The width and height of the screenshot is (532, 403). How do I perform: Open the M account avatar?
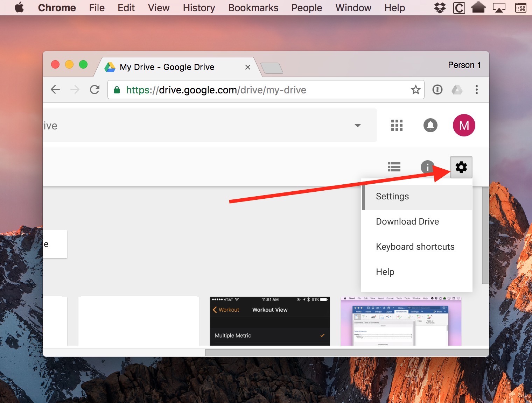click(x=464, y=125)
